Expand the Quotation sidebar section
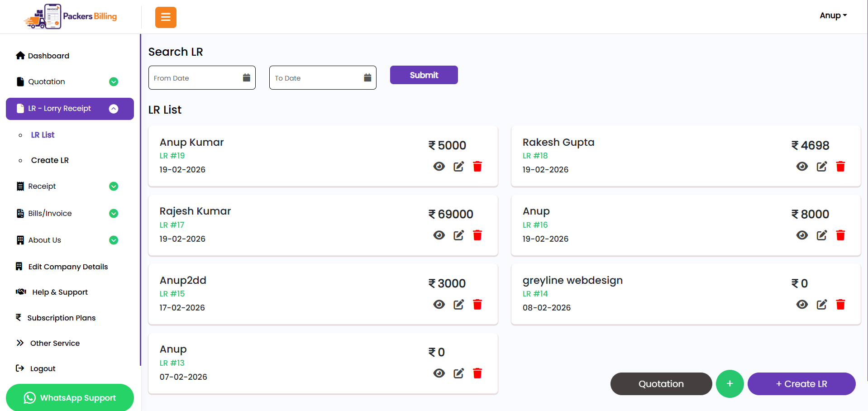Viewport: 868px width, 411px height. tap(113, 81)
